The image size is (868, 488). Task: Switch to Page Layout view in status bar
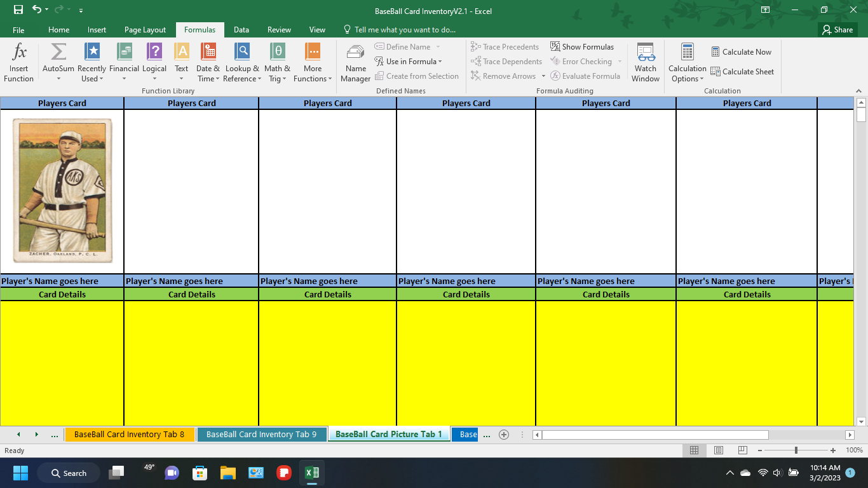[x=719, y=451]
